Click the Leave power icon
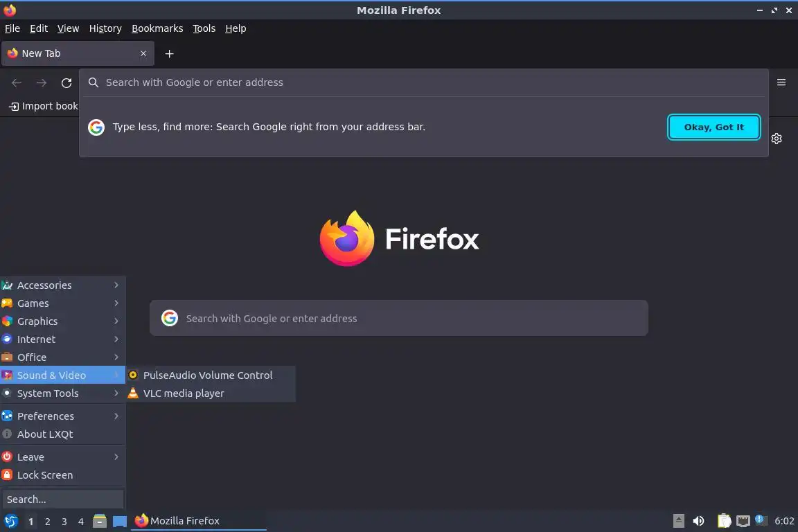Image resolution: width=798 pixels, height=532 pixels. point(7,456)
